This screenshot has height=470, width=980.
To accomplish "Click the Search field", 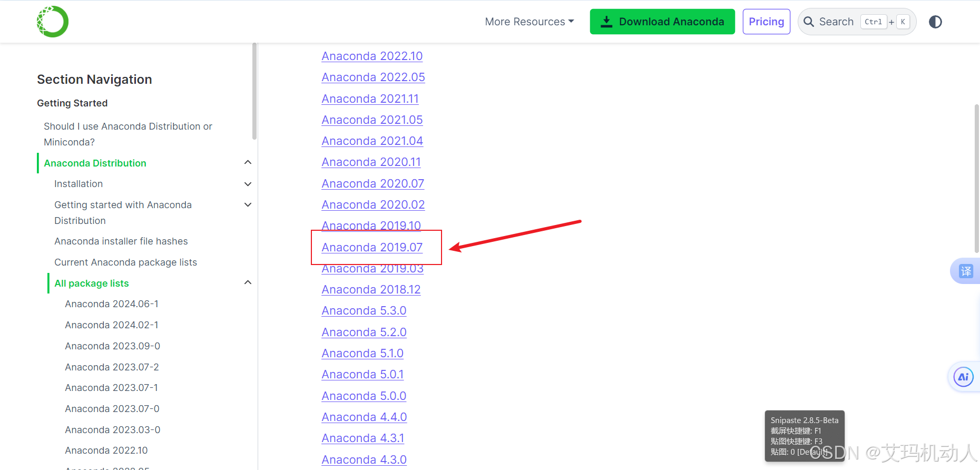I will point(857,22).
